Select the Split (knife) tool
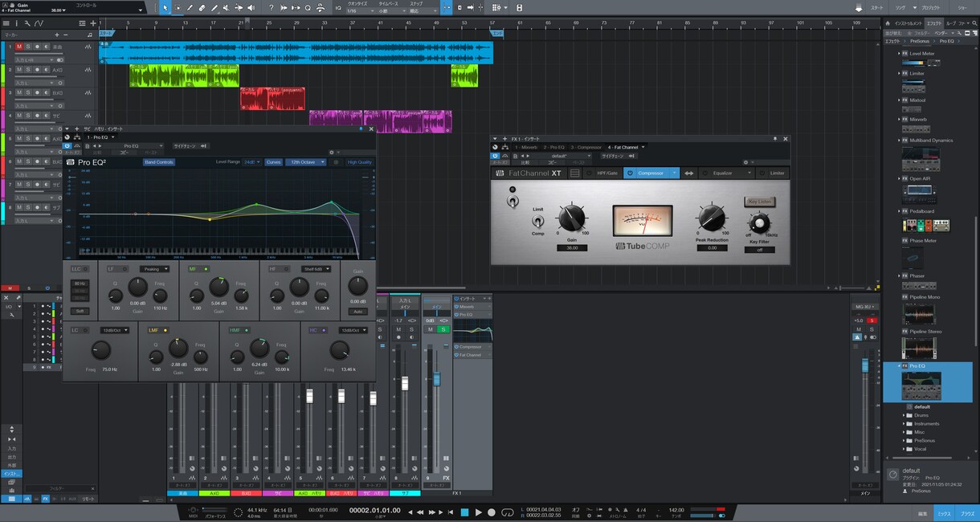 tap(190, 7)
